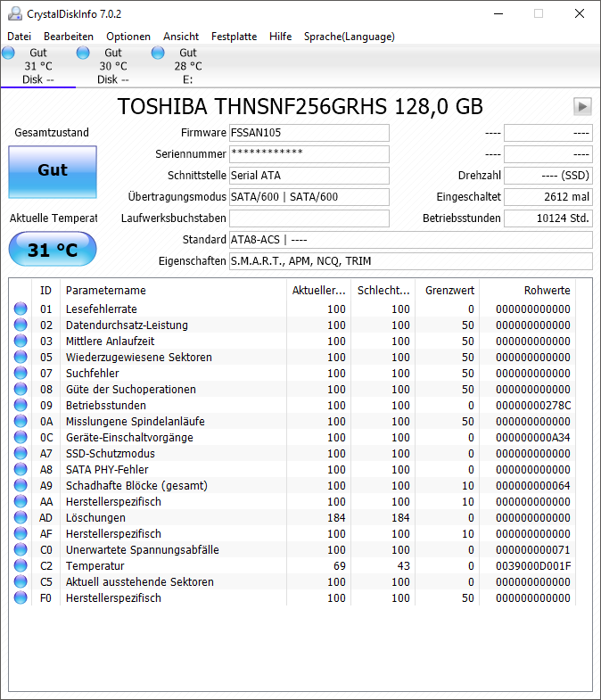Click the Schnittstelle field Serial ATA
601x700 pixels.
point(309,176)
